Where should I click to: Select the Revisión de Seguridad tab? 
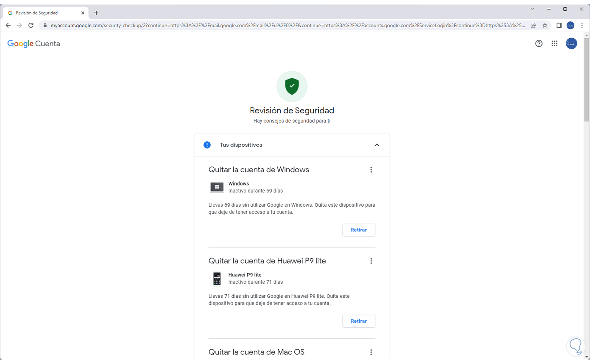pyautogui.click(x=46, y=13)
